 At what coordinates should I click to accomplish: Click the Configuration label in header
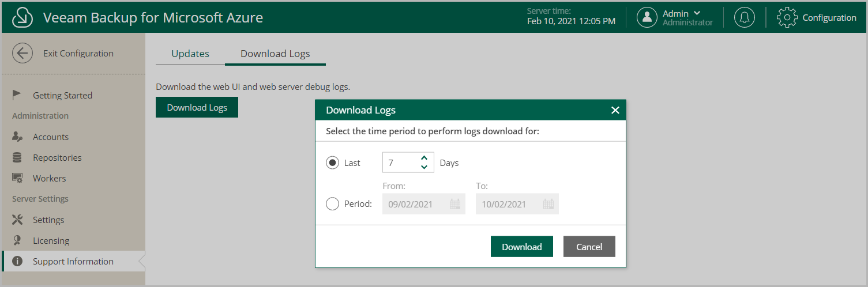coord(829,18)
